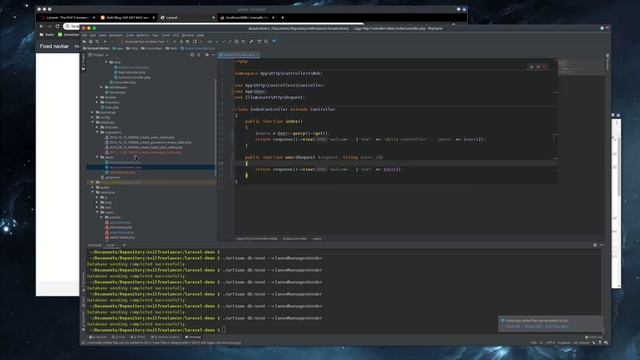640x360 pixels.
Task: Click the laravel-demo breadcrumb
Action: click(96, 48)
